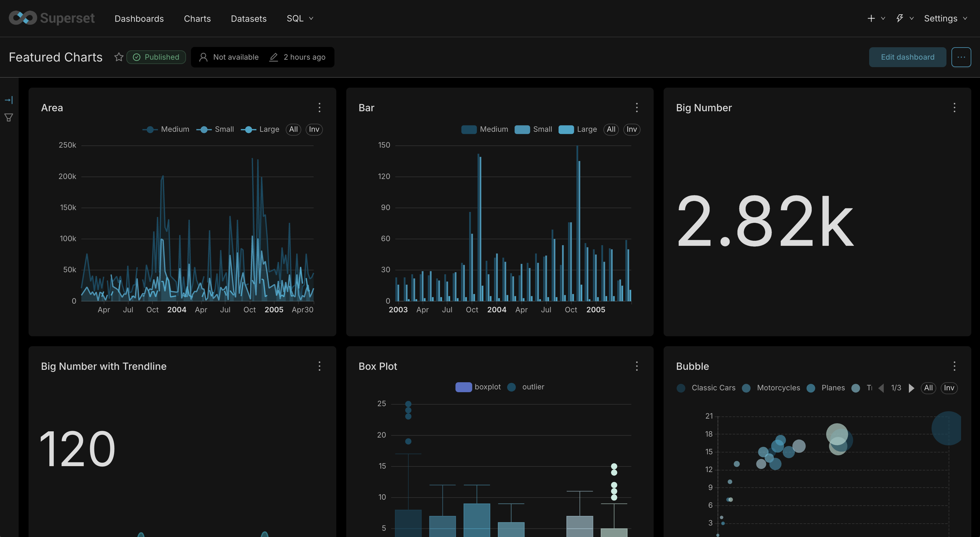Toggle Motorcycles in Bubble legend
980x537 pixels.
coord(771,388)
